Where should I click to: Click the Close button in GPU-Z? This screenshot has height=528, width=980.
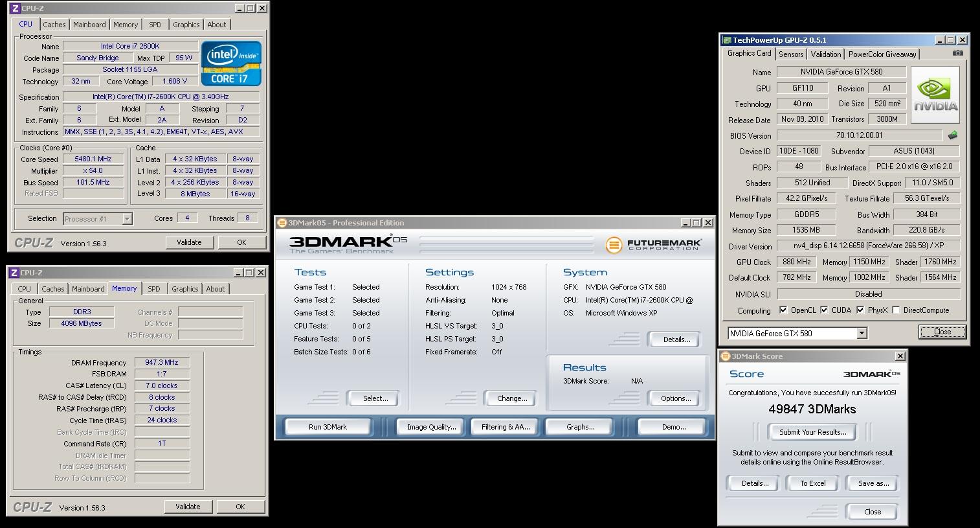942,332
